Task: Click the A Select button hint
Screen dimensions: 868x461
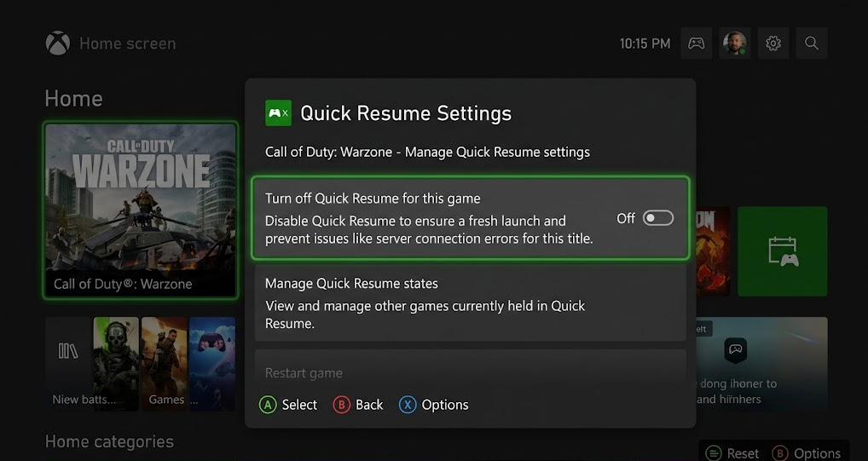Action: 288,405
